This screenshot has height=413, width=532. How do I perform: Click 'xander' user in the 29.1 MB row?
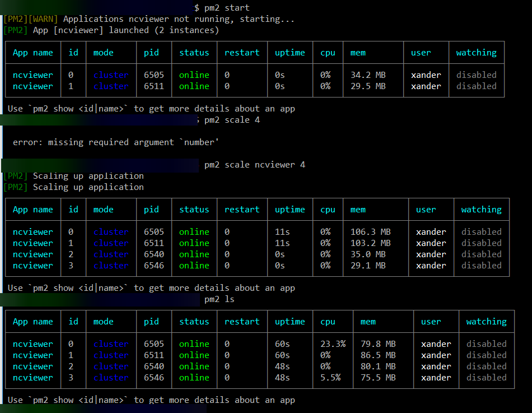coord(431,266)
